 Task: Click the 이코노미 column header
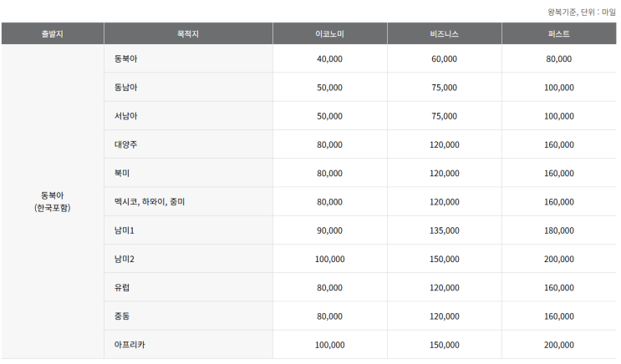tap(329, 33)
